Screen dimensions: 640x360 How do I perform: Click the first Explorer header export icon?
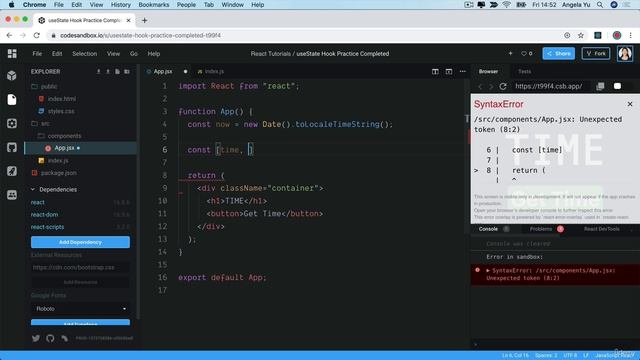pyautogui.click(x=98, y=71)
